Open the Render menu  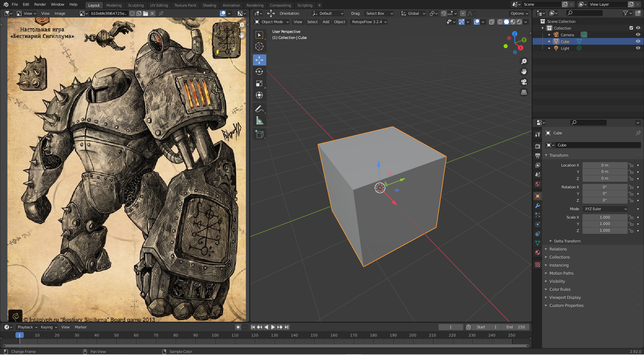coord(40,4)
